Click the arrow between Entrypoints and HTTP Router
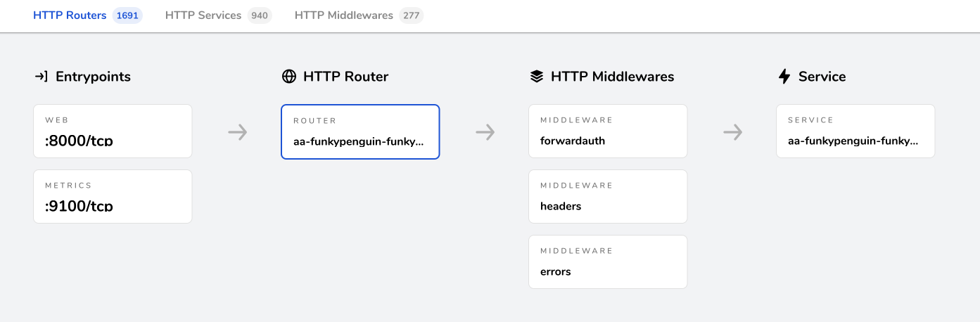This screenshot has height=322, width=980. coord(238,132)
